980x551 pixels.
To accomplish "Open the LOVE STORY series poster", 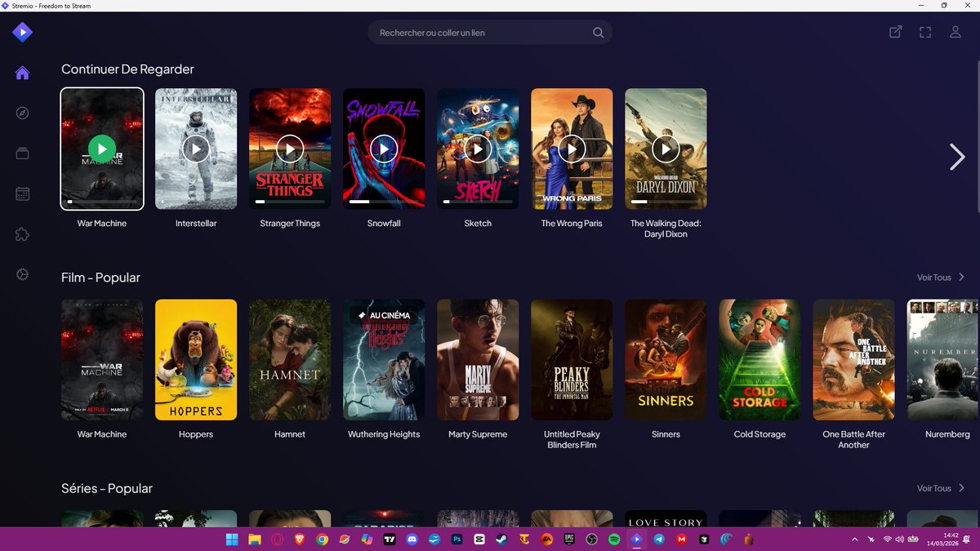I will [x=666, y=518].
